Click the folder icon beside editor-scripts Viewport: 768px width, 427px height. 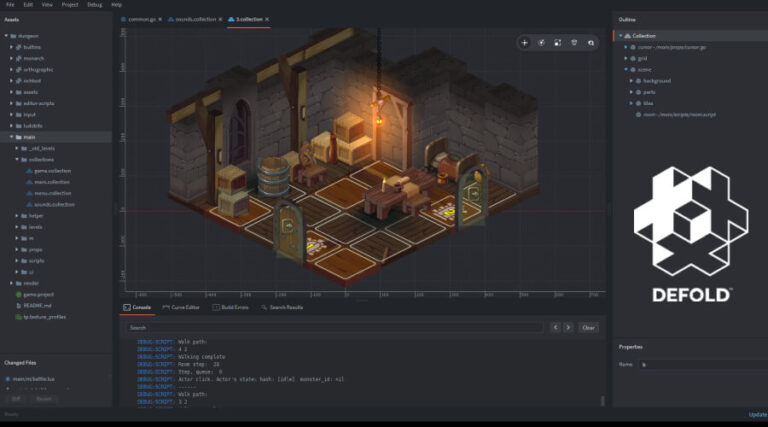[x=19, y=103]
